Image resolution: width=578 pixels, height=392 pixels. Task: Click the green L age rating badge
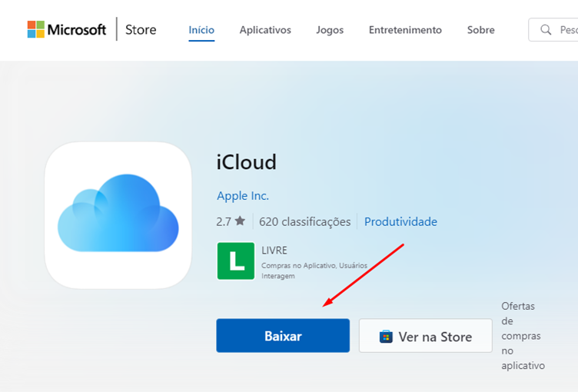[235, 261]
